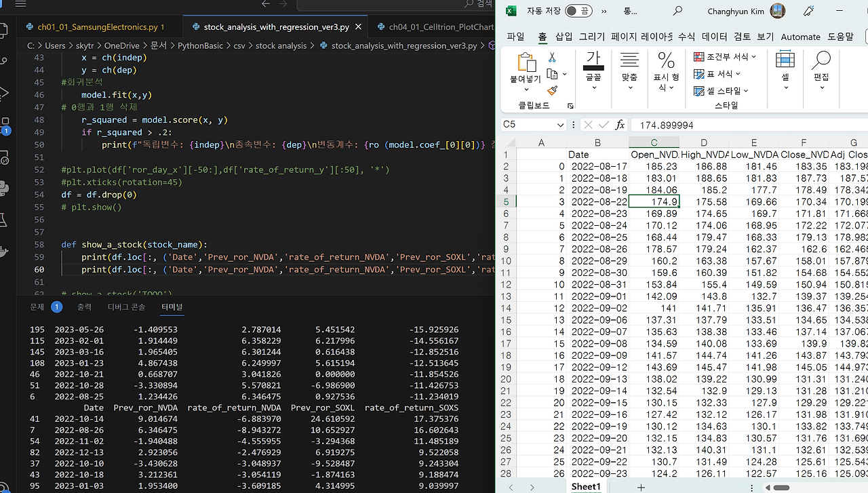Click the Excel cut (scissors) icon
This screenshot has height=493, width=868.
[x=552, y=58]
